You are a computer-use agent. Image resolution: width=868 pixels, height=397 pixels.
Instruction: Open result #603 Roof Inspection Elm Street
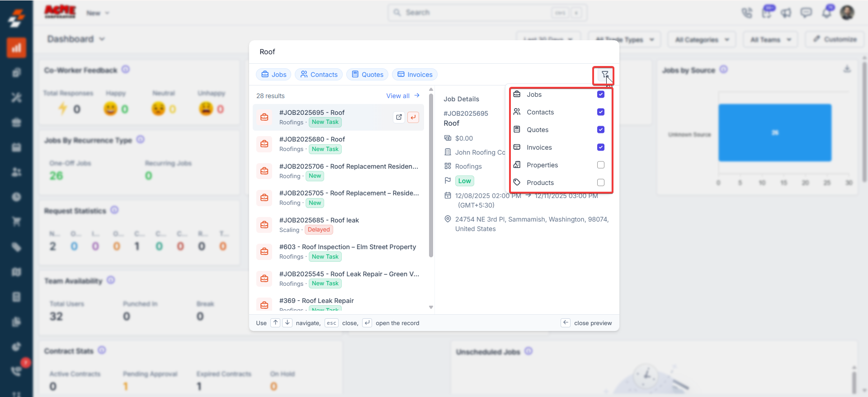pyautogui.click(x=338, y=252)
